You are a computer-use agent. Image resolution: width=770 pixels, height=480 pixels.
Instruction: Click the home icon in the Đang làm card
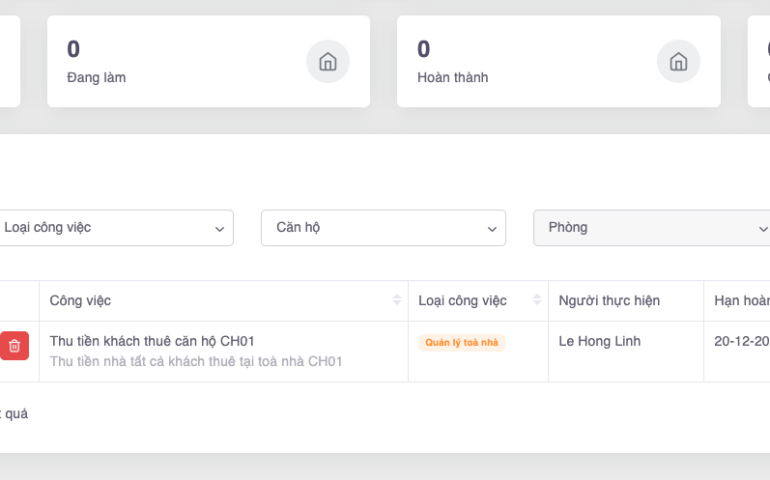click(x=327, y=62)
